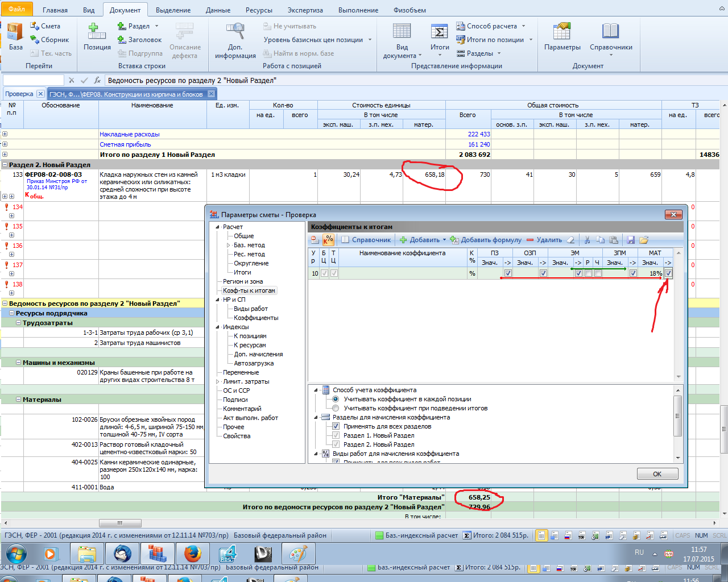Screen dimensions: 728x582
Task: Open the Данные ribbon tab
Action: 218,10
